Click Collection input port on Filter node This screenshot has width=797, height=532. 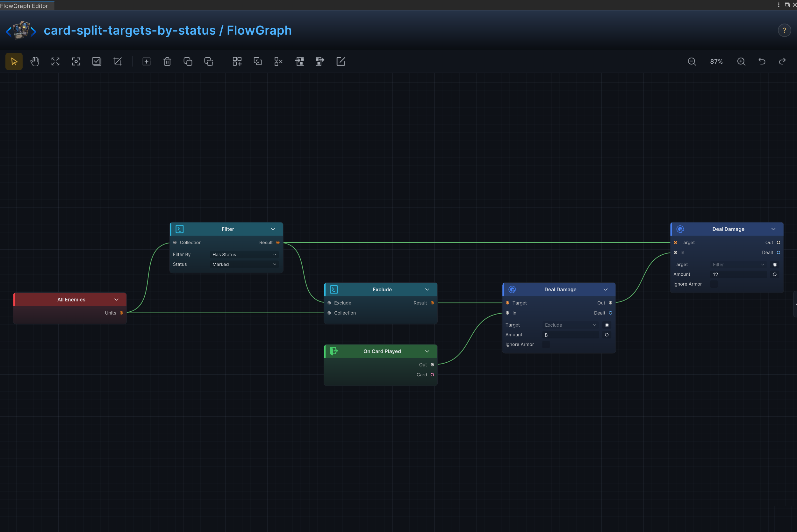(x=175, y=243)
